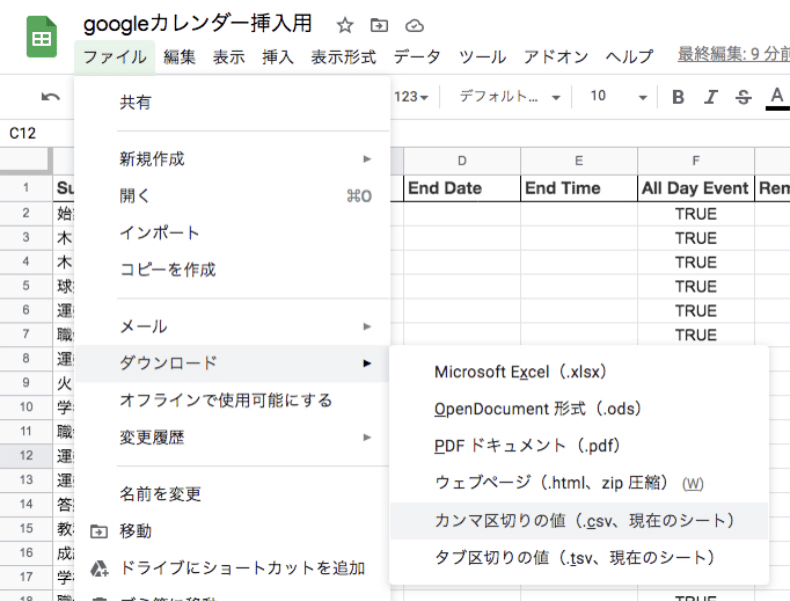Screen dimensions: 790x601
Task: Select row 16 header
Action: pyautogui.click(x=26, y=553)
